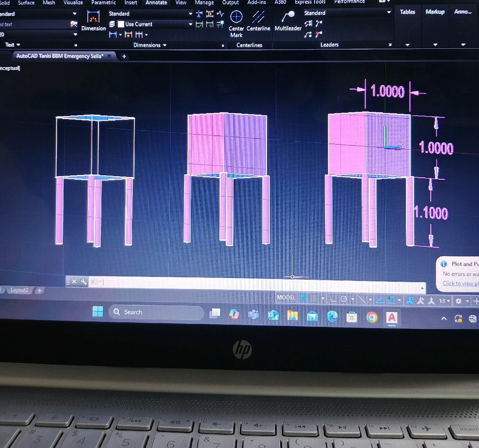479x448 pixels.
Task: Toggle grid display in status bar
Action: (303, 298)
